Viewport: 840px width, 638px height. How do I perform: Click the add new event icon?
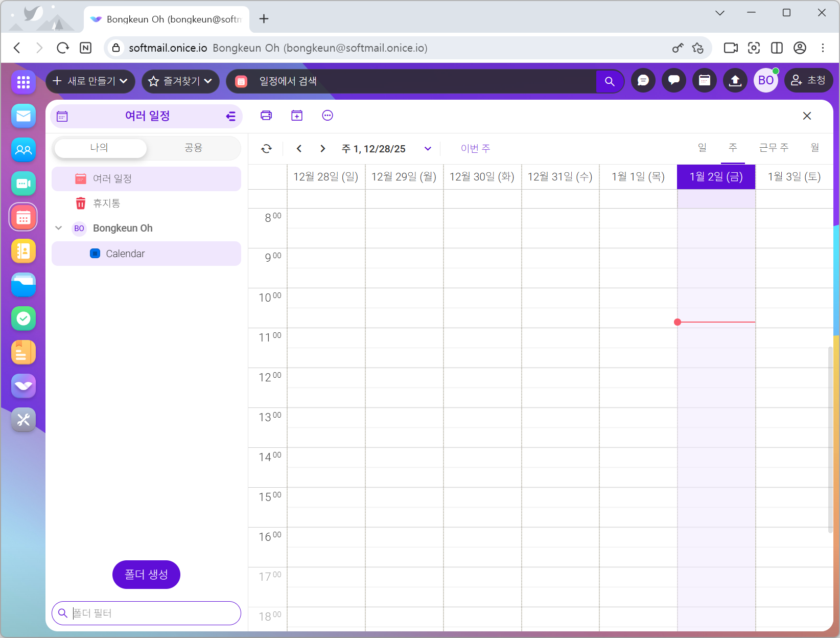click(x=297, y=116)
